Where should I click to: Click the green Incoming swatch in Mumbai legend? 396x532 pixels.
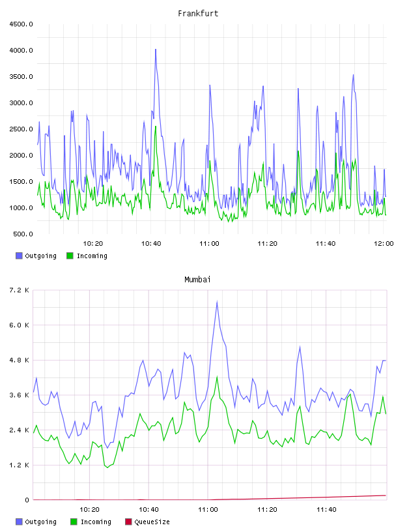74,522
